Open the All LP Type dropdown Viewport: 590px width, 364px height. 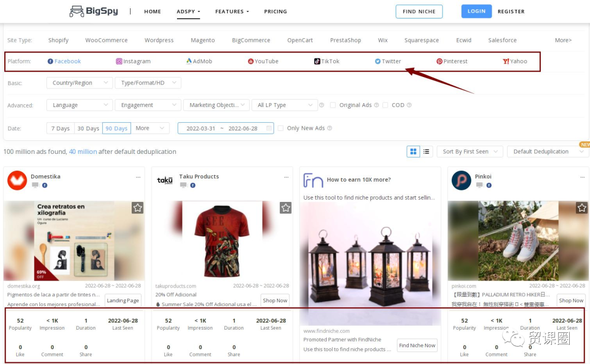[x=285, y=105]
